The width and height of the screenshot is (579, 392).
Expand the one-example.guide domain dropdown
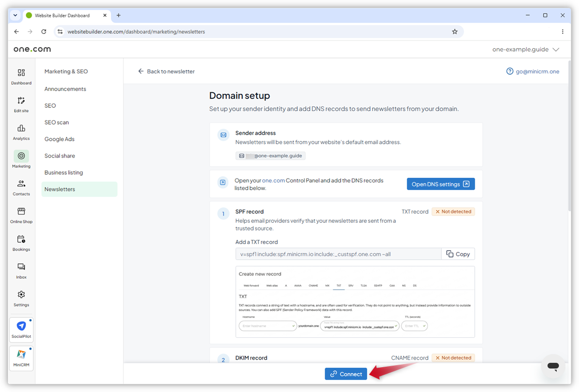tap(525, 50)
